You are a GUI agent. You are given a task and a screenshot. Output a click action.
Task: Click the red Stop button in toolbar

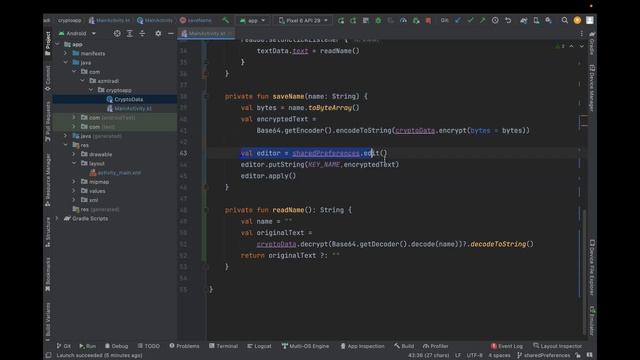[x=428, y=20]
